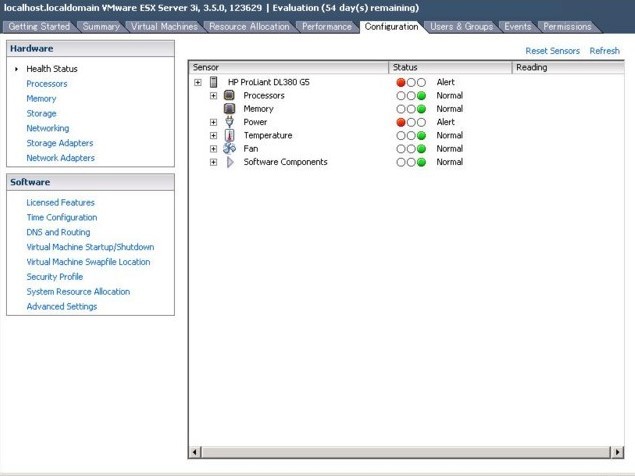Click the Temperature thermometer icon

[x=229, y=135]
